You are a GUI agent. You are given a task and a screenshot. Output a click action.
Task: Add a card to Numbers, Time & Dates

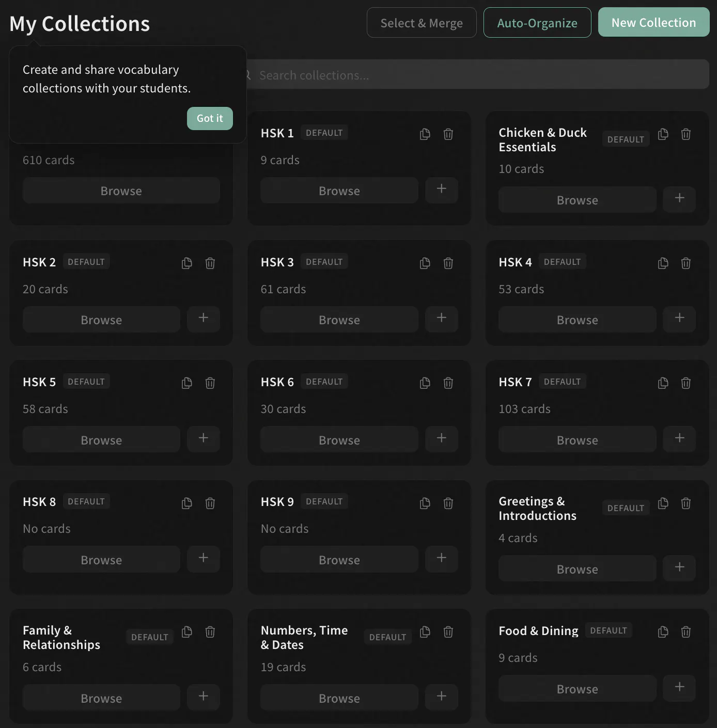pyautogui.click(x=442, y=697)
